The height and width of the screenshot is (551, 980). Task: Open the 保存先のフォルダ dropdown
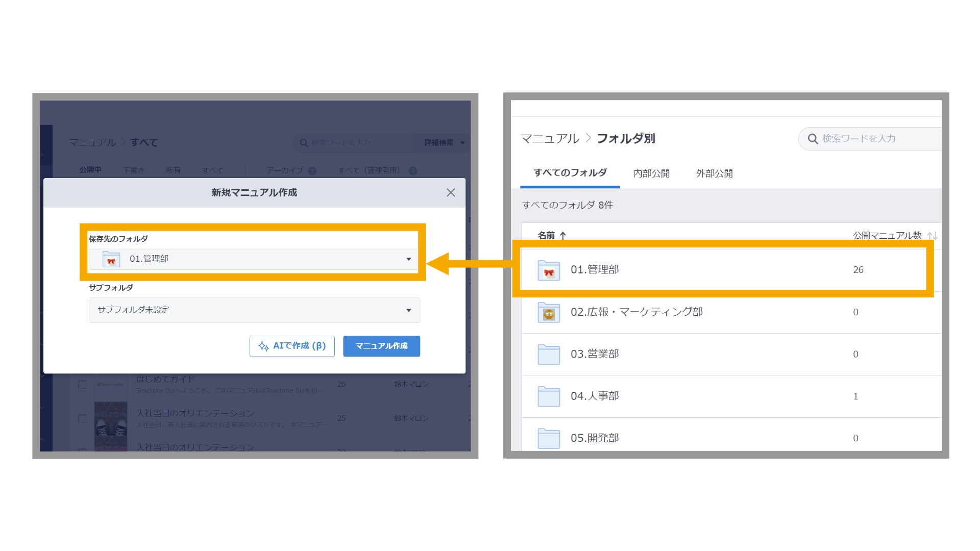click(254, 259)
